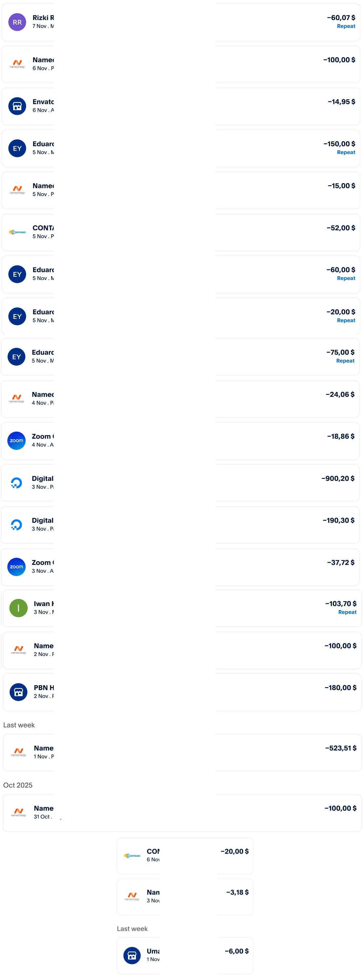Viewport: 364px width, 980px height.
Task: Click the green Iwan avatar icon
Action: point(18,608)
